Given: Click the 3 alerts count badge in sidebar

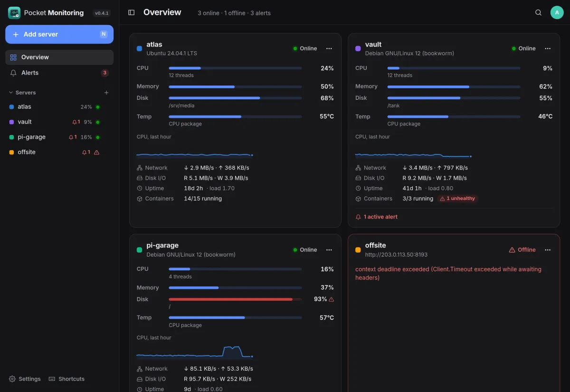Looking at the screenshot, I should coord(105,73).
